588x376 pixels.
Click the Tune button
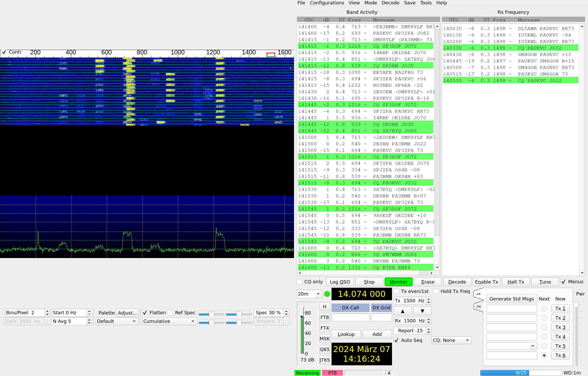(545, 282)
